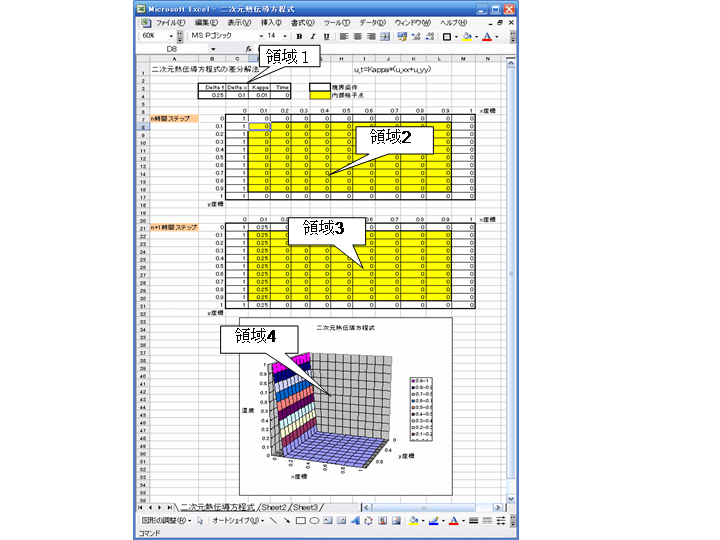Open the Draw adjust menu (図形の調整)
This screenshot has width=720, height=540.
[x=166, y=520]
